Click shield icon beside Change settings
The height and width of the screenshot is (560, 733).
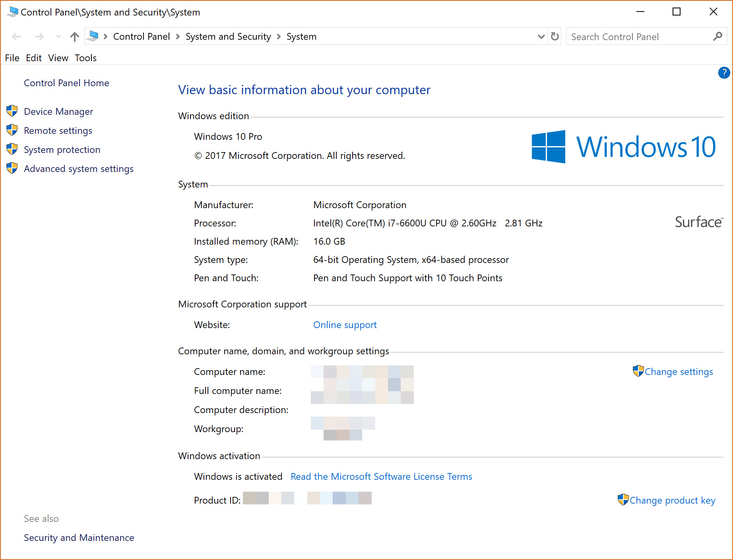pos(638,371)
